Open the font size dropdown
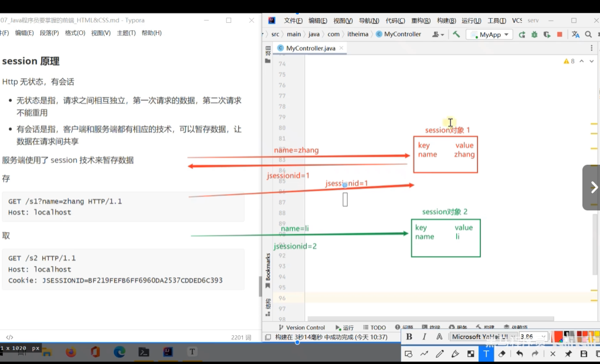This screenshot has height=364, width=600. pyautogui.click(x=544, y=336)
